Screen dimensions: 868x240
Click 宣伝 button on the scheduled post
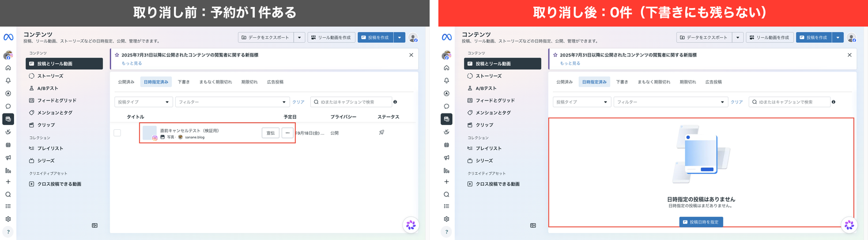click(271, 133)
